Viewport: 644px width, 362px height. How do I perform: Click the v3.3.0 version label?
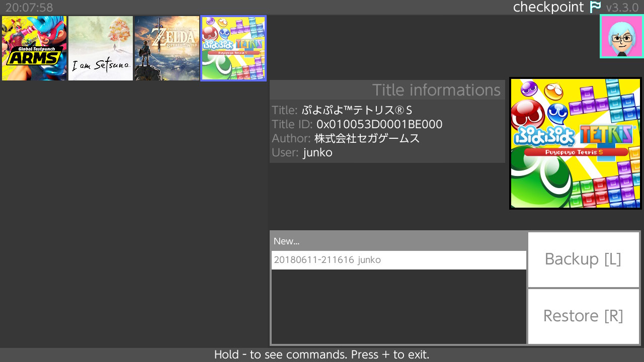coord(622,8)
